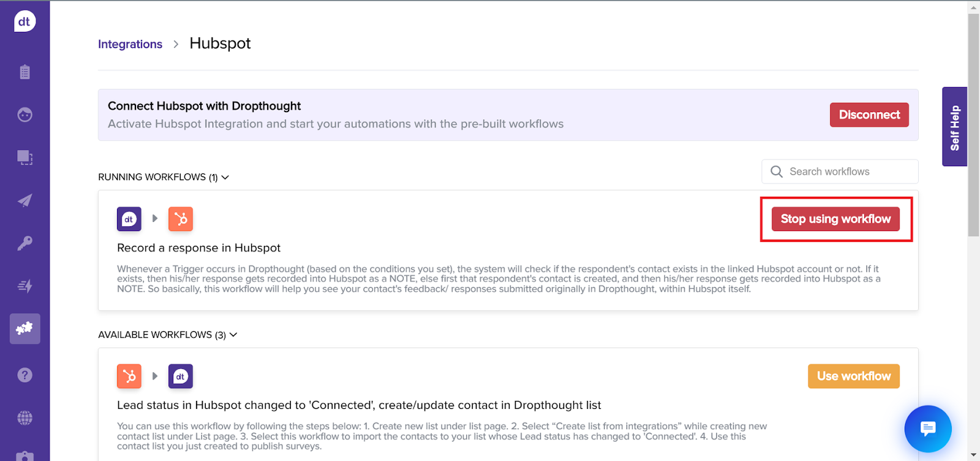Click the dashed square icon in sidebar
Screen dimensions: 980x461
coord(24,158)
